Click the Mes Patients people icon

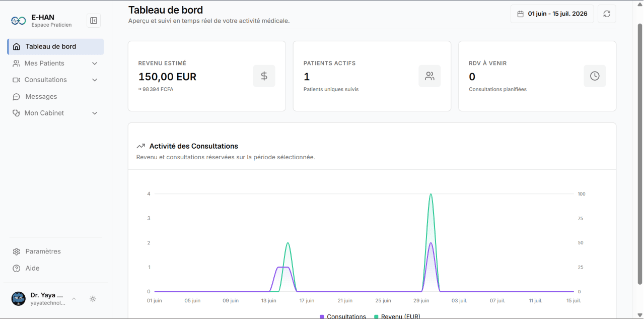coord(16,63)
